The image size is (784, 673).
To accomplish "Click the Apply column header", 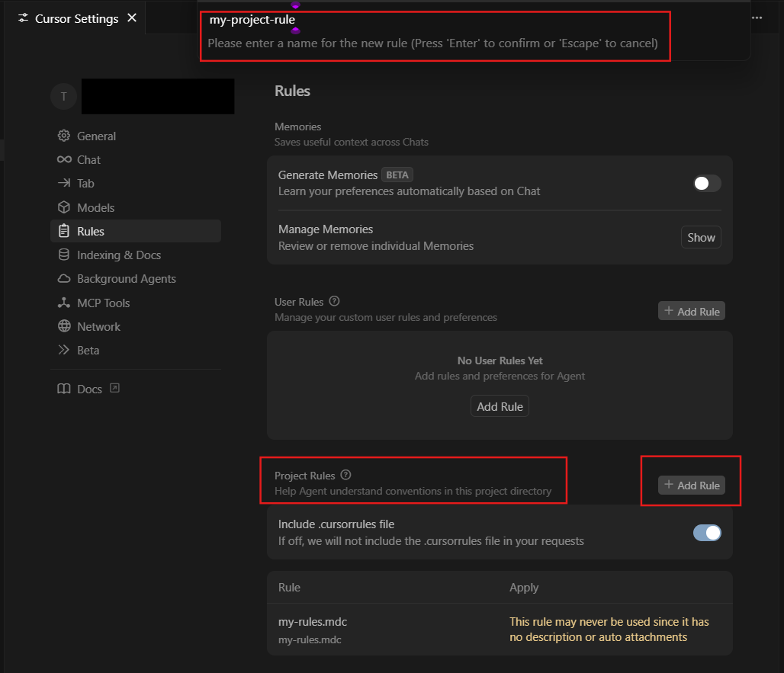I will pos(523,587).
